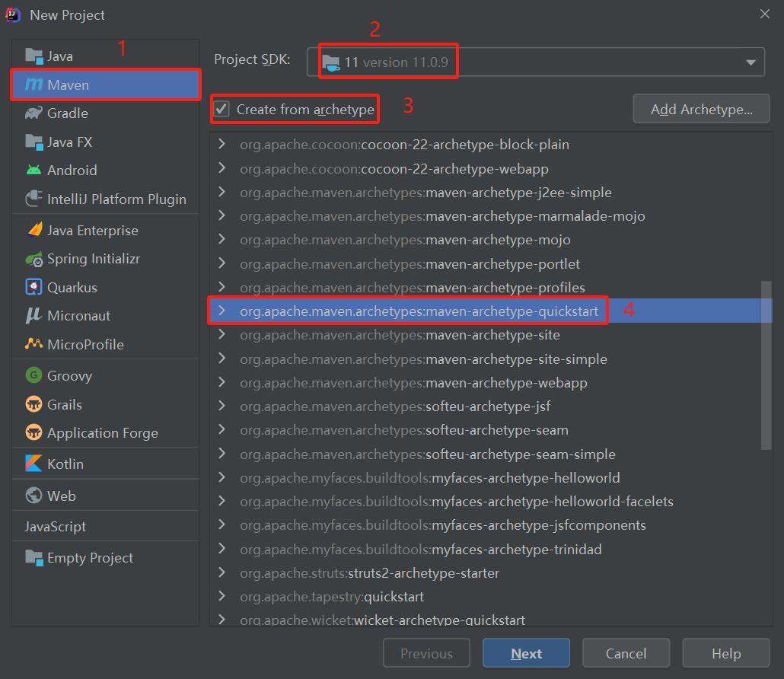Select Java Enterprise project type

click(92, 231)
